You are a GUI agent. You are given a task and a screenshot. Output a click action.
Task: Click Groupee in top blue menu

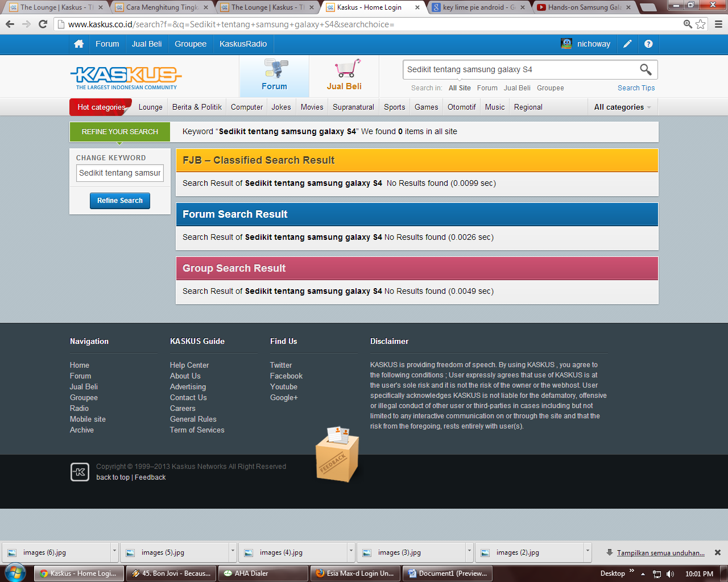point(191,44)
